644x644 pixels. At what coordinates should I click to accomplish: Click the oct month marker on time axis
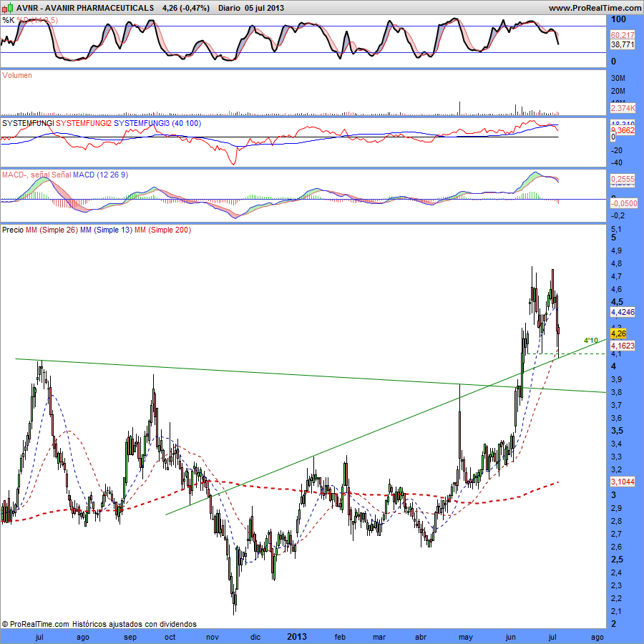[x=170, y=638]
